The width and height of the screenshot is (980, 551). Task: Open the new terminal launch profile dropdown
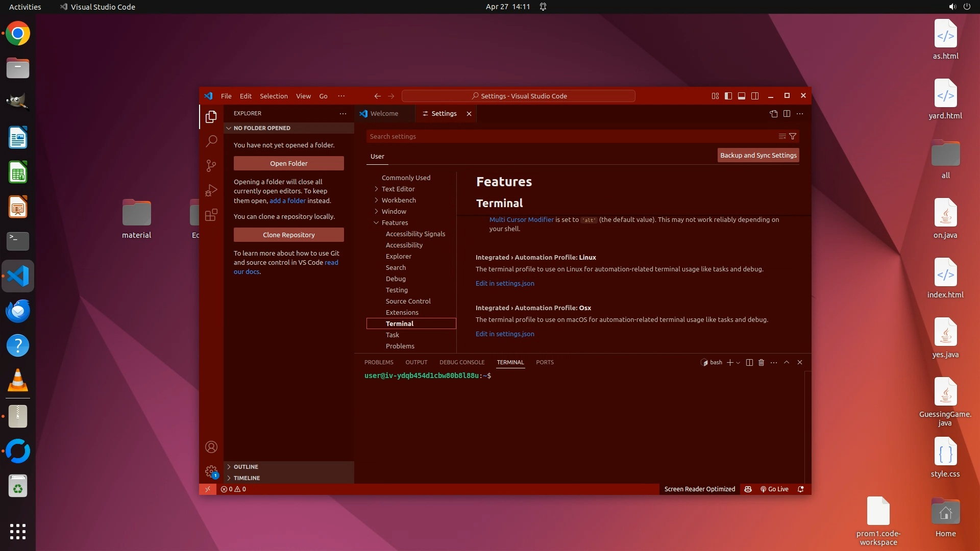(x=738, y=363)
